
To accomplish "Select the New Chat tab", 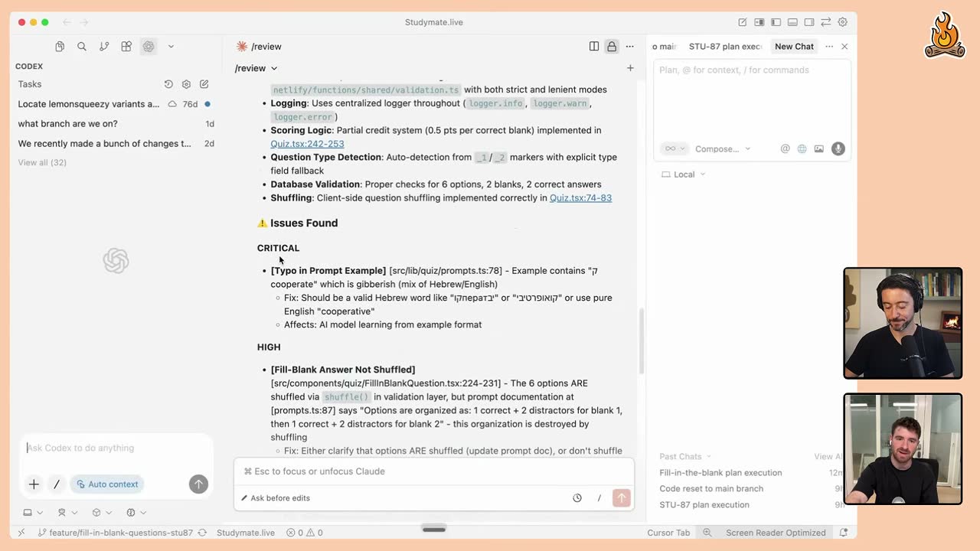I will [x=794, y=47].
